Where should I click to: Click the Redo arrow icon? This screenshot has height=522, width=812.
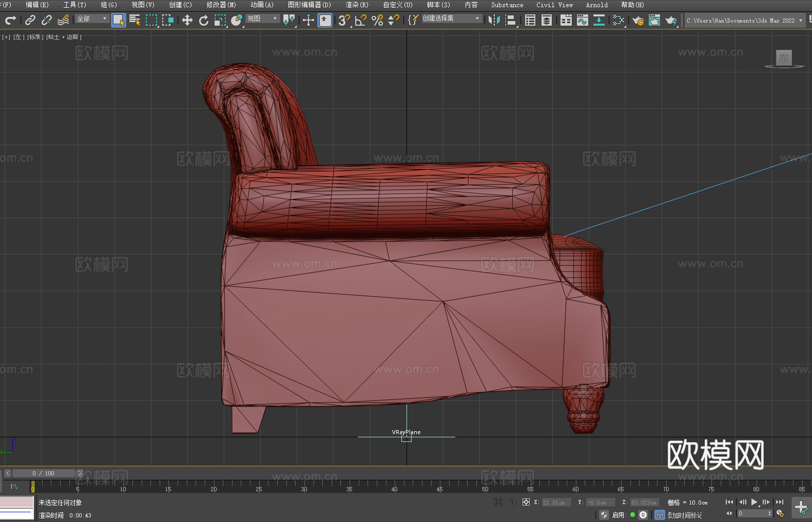(10, 20)
